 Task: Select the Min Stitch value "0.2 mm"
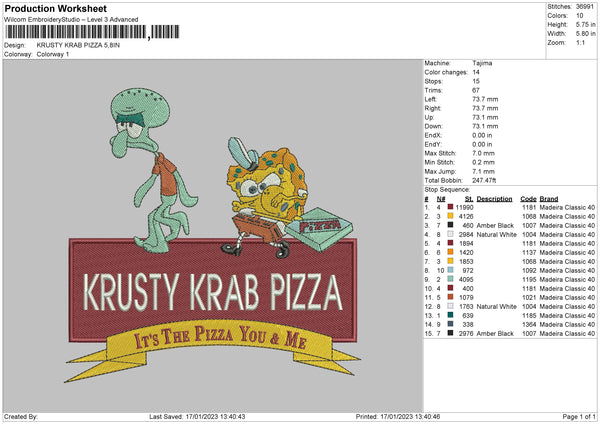pos(483,162)
